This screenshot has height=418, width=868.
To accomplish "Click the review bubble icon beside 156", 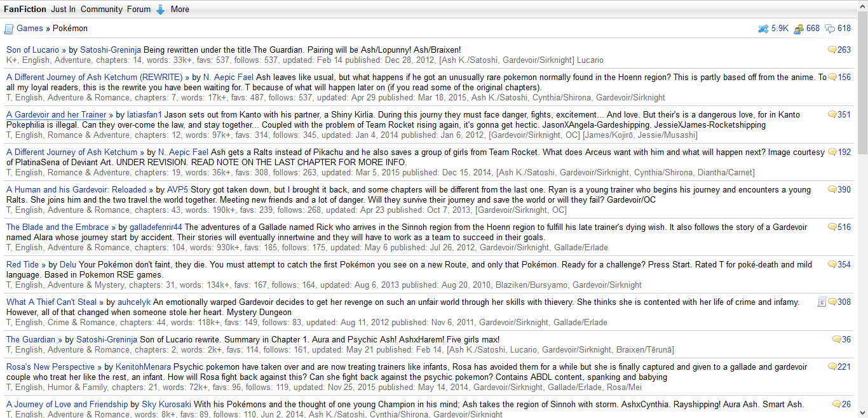I will click(832, 77).
